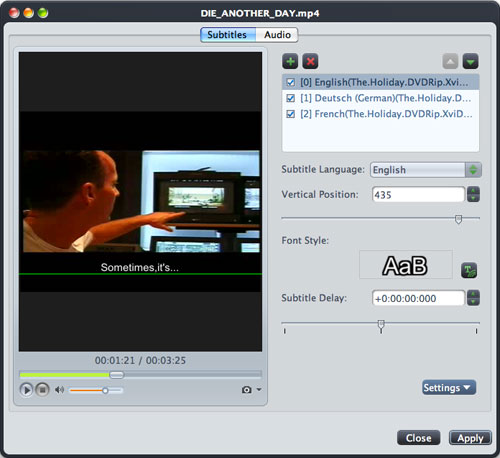Click the red X remove subtitle icon
Screen dimensions: 500x458
point(310,62)
